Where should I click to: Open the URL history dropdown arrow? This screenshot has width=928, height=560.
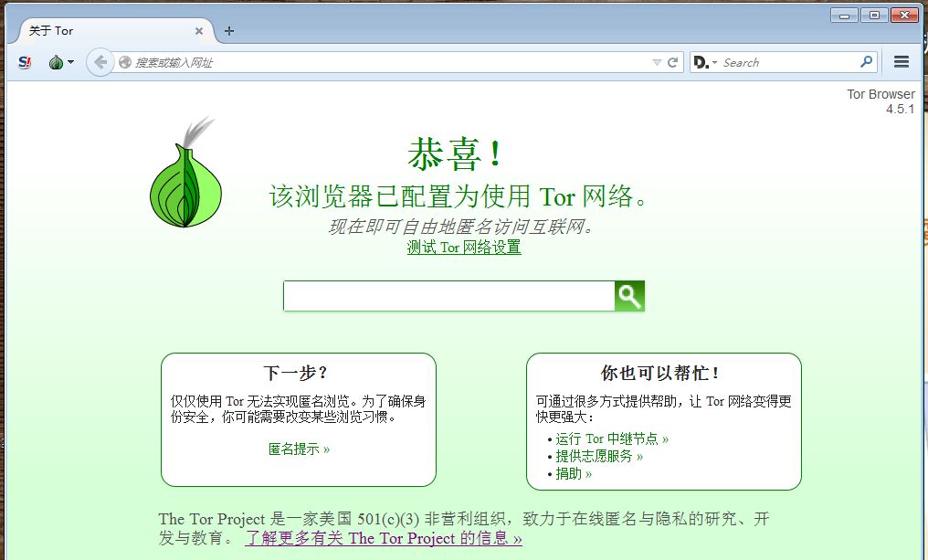click(x=657, y=62)
